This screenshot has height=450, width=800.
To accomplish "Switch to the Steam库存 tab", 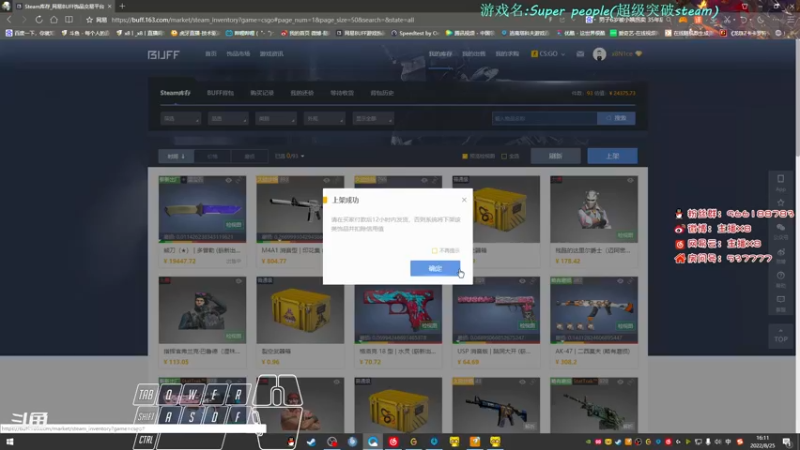I will (176, 93).
